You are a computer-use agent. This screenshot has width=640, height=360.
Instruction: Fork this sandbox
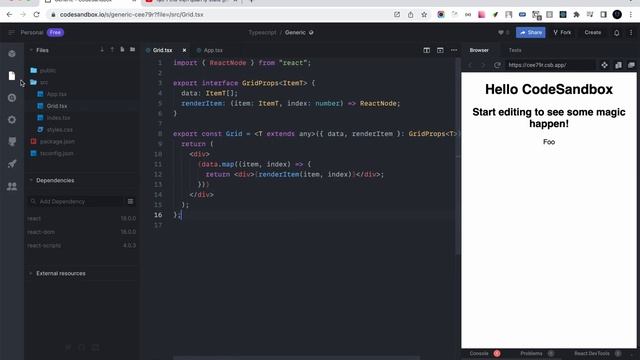click(x=562, y=33)
